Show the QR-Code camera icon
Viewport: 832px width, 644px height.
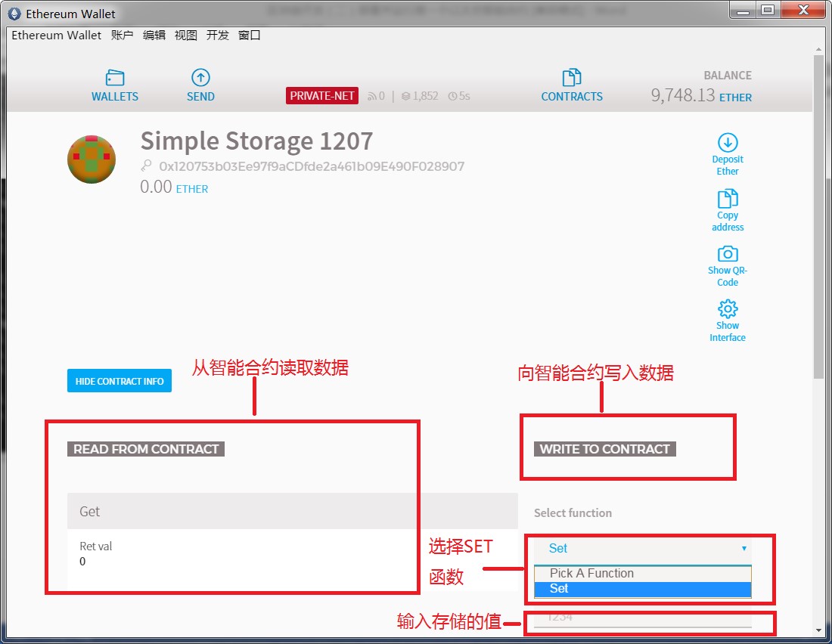point(728,253)
